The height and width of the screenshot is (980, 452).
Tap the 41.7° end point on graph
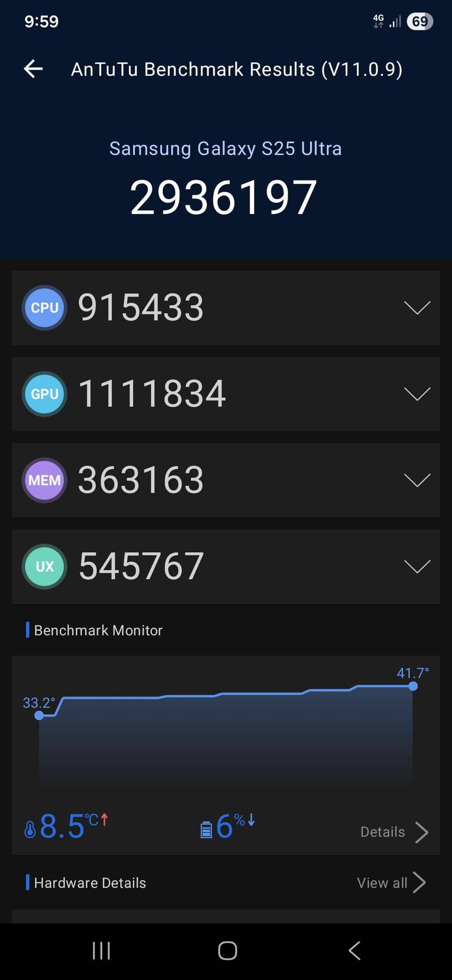point(413,686)
